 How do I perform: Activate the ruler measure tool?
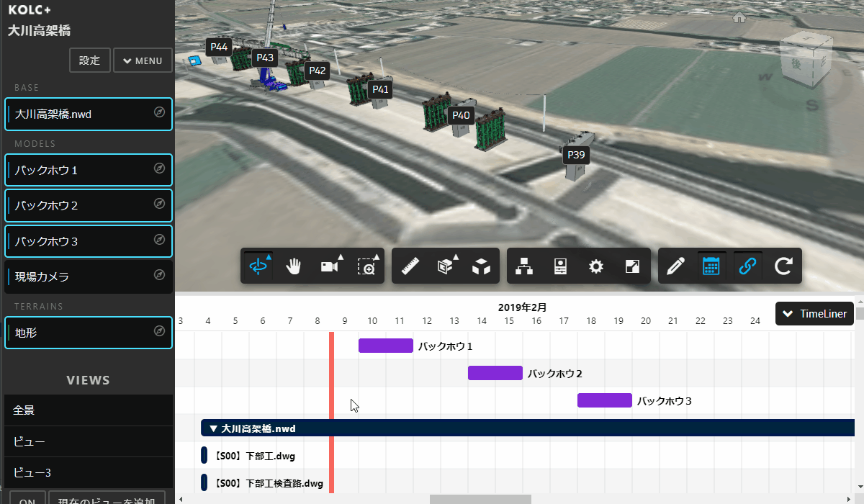410,266
